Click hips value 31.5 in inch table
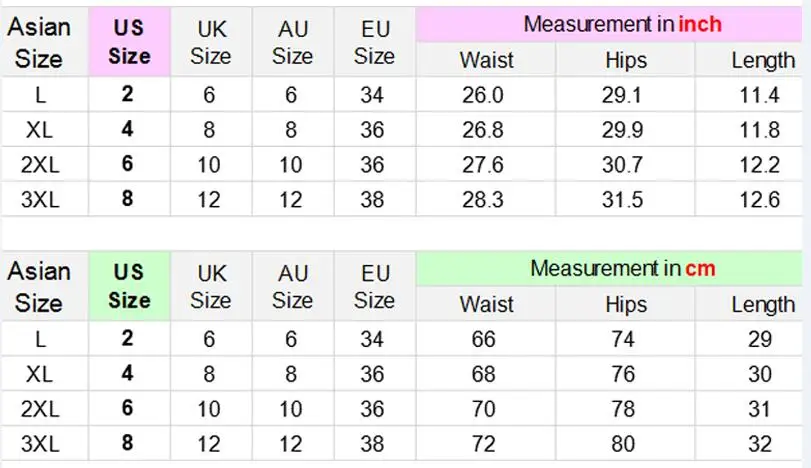Screen dimensions: 811x468 (622, 200)
